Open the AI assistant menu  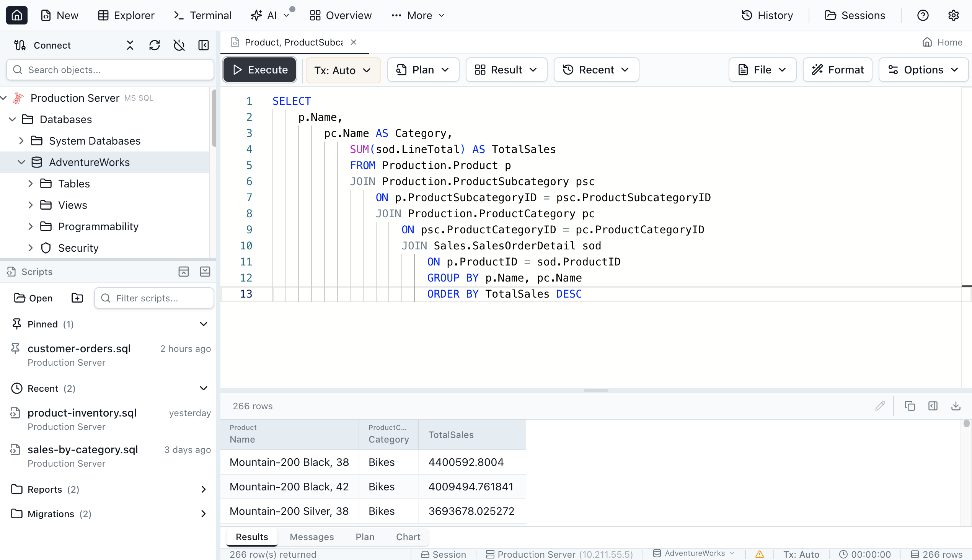[x=270, y=15]
